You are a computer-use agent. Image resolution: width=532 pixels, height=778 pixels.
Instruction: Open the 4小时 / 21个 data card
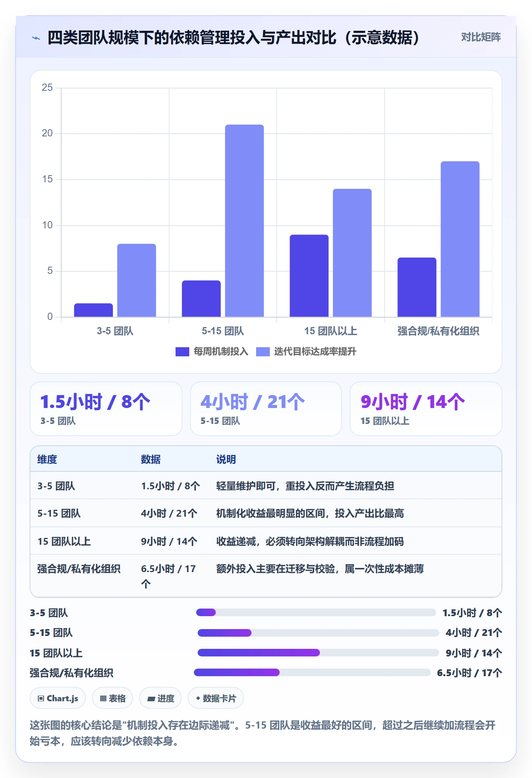click(x=266, y=409)
